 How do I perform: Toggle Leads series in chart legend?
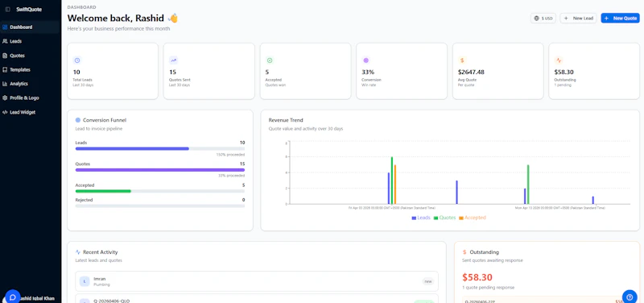point(421,218)
